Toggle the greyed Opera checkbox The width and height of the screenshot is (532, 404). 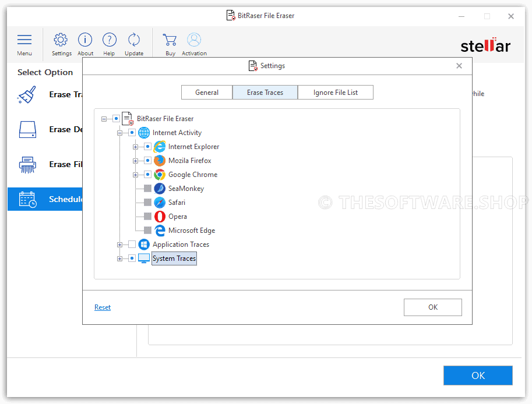coord(147,216)
